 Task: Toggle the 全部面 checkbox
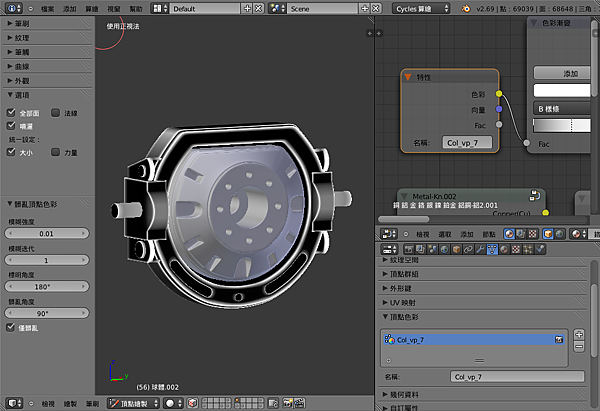pyautogui.click(x=11, y=113)
